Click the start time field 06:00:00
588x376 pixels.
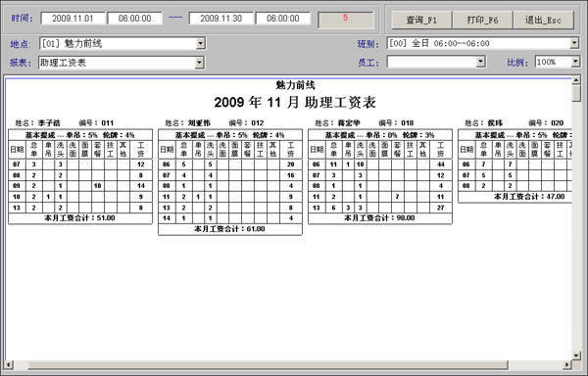[134, 19]
